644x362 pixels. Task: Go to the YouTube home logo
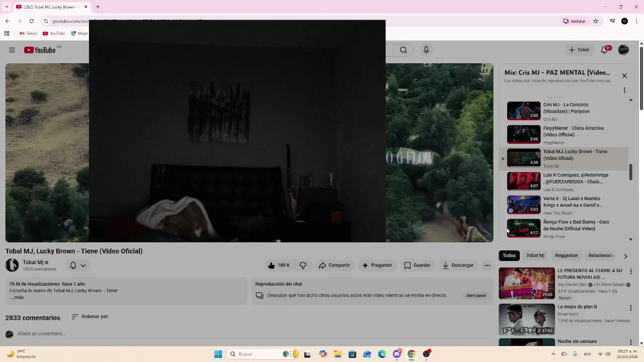tap(40, 50)
